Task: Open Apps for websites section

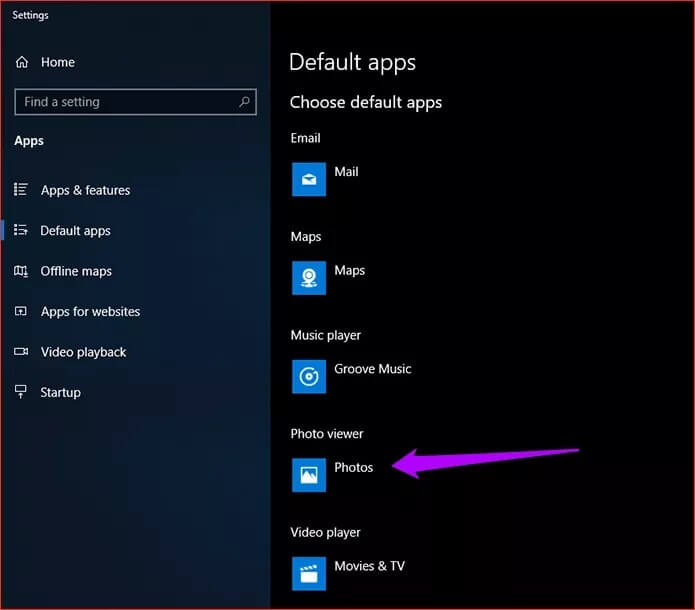Action: [x=90, y=312]
